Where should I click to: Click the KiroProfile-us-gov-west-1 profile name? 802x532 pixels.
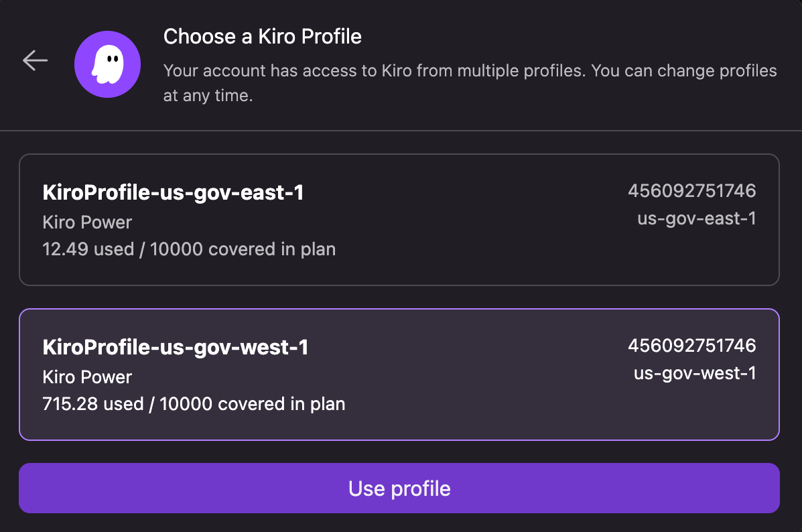tap(174, 347)
